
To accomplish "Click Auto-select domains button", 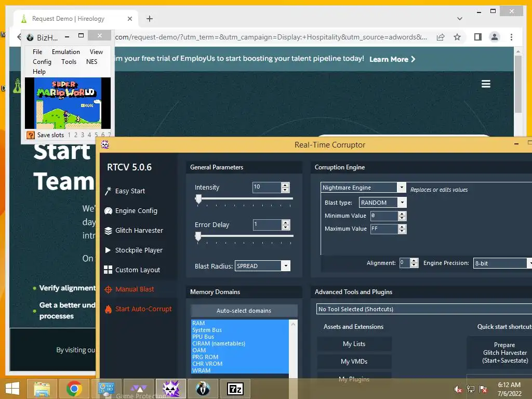I will click(244, 311).
